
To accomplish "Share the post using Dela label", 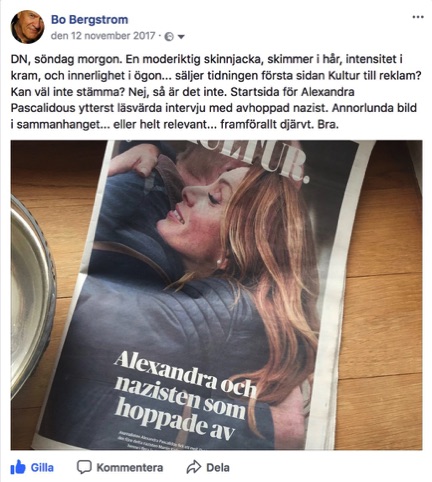I will click(x=218, y=467).
